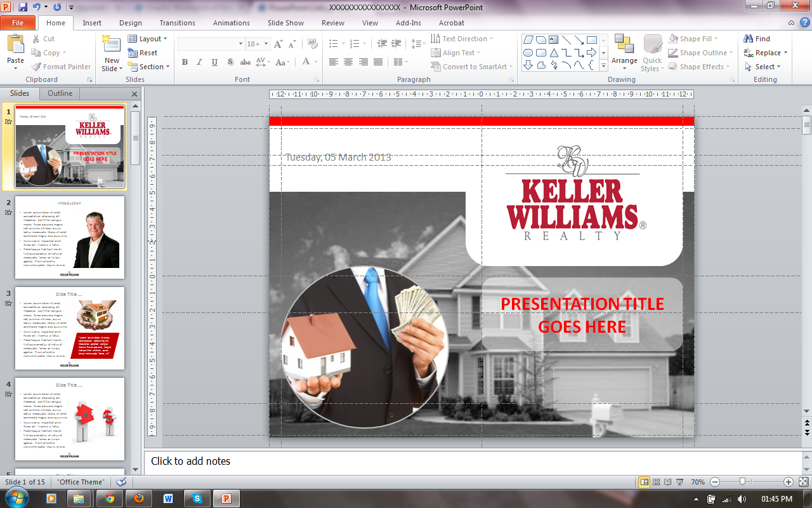Switch to the Outline pane tab
This screenshot has height=508, width=812.
(x=60, y=93)
